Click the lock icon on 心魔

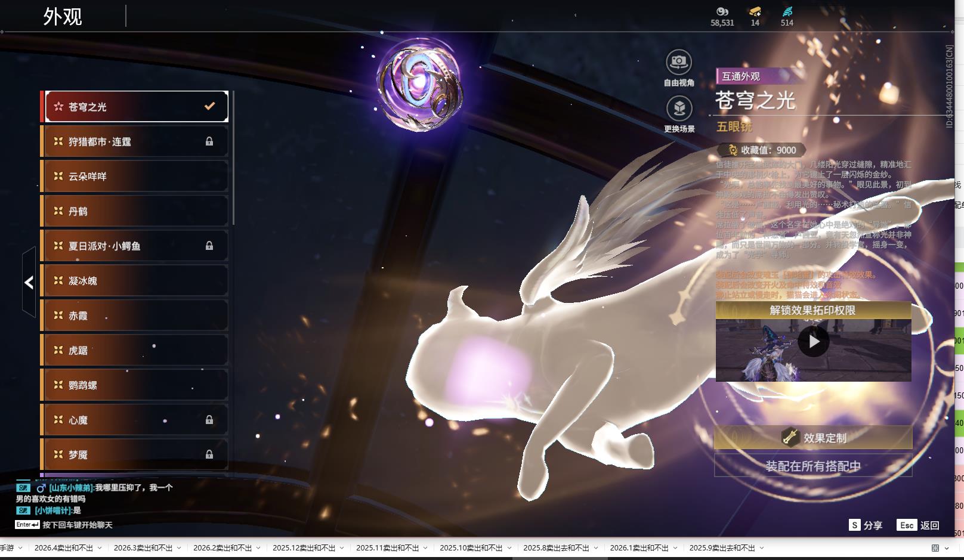point(209,420)
